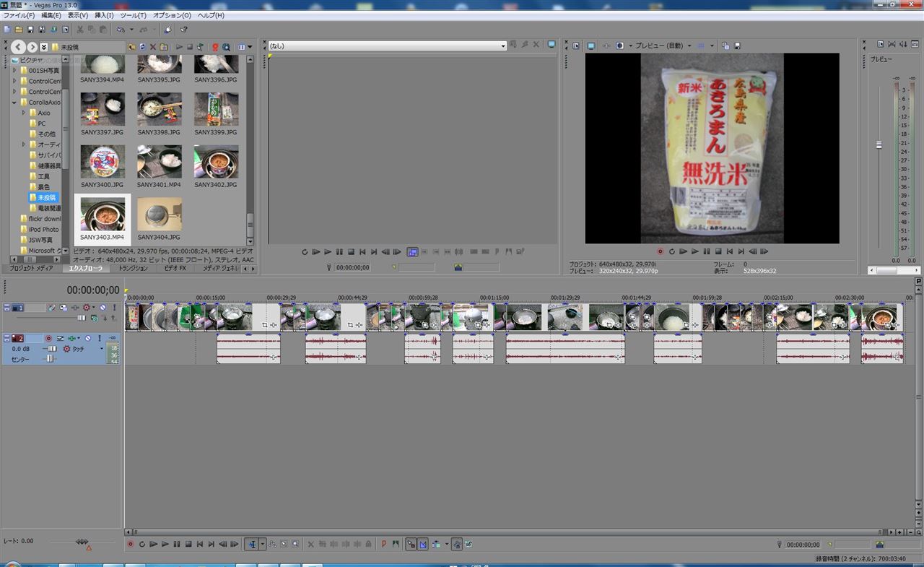Expand the 001SH写真 folder in tree
The image size is (924, 567).
[14, 70]
